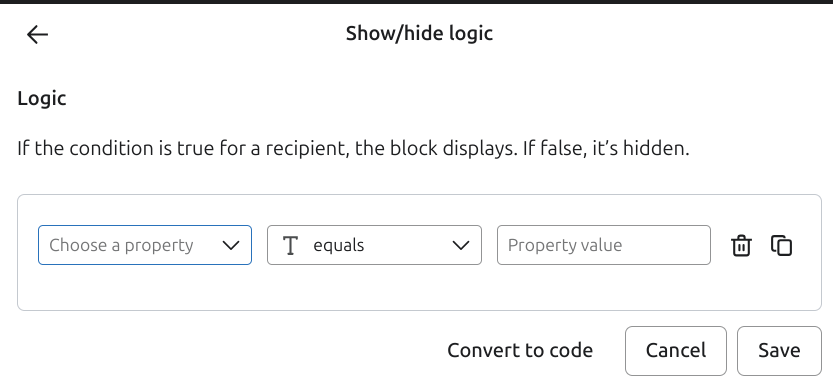This screenshot has width=833, height=388.
Task: Click the condition description sentence
Action: coord(353,148)
